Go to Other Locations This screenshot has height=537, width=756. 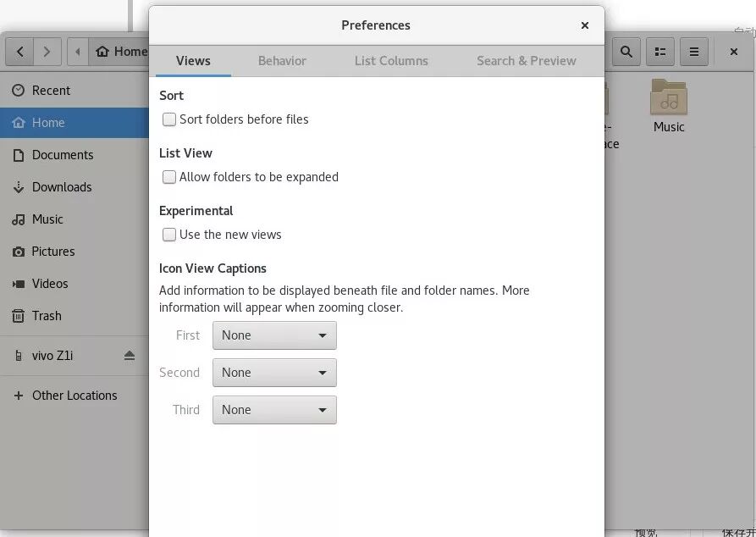pyautogui.click(x=74, y=396)
